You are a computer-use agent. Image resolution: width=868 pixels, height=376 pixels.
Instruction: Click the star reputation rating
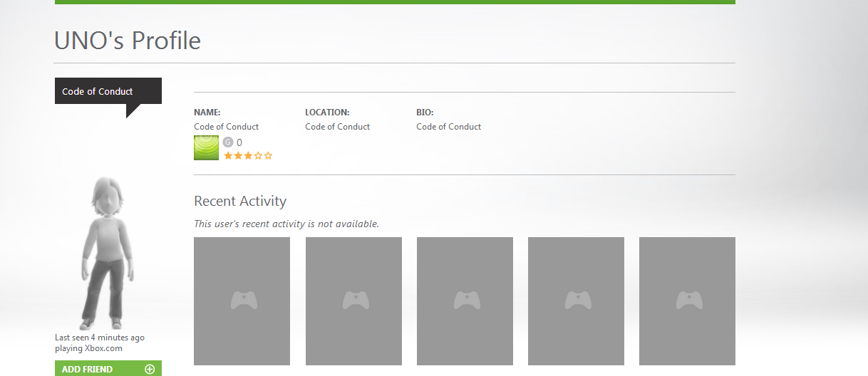click(248, 155)
